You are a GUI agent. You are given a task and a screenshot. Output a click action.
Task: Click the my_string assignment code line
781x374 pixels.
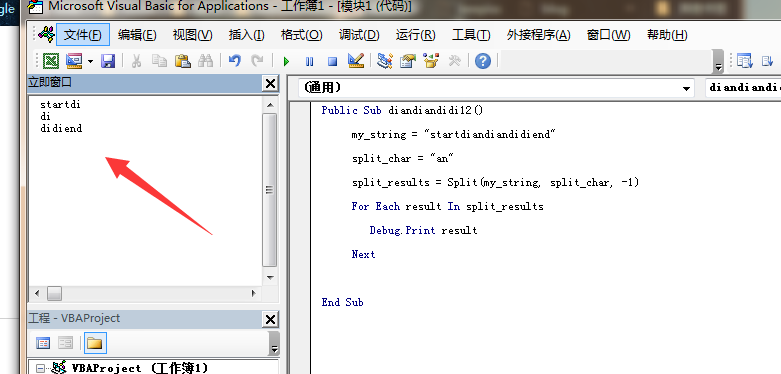pyautogui.click(x=453, y=134)
